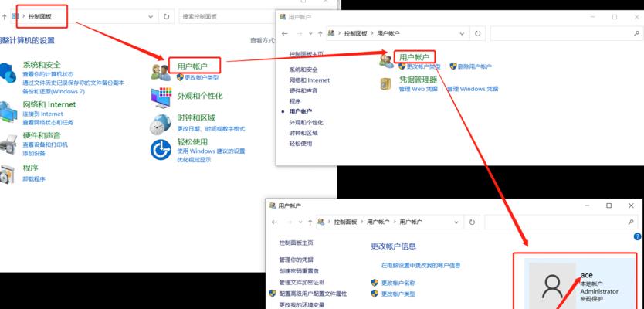This screenshot has height=309, width=644.
Task: Click 管理 Windows 凭据 link
Action: point(473,89)
